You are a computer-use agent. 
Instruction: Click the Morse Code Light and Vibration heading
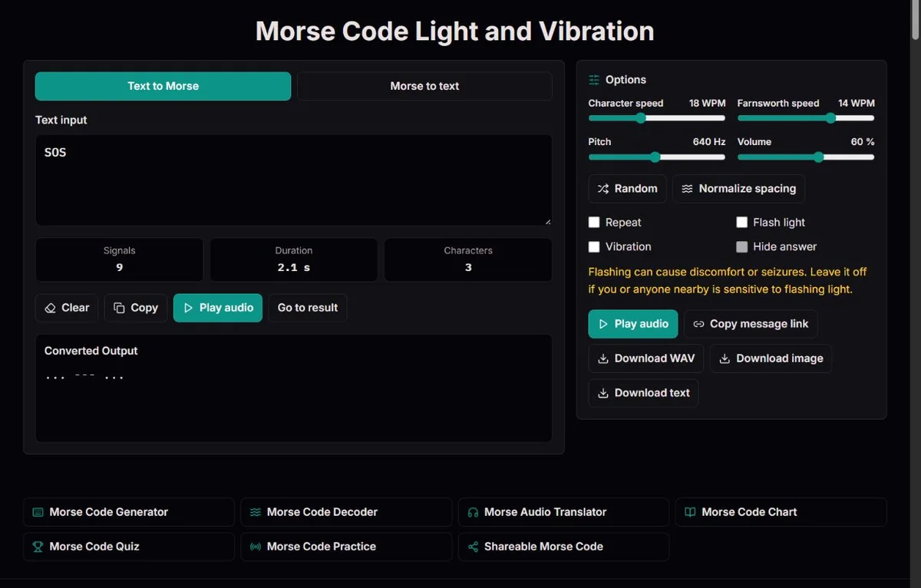pyautogui.click(x=455, y=31)
